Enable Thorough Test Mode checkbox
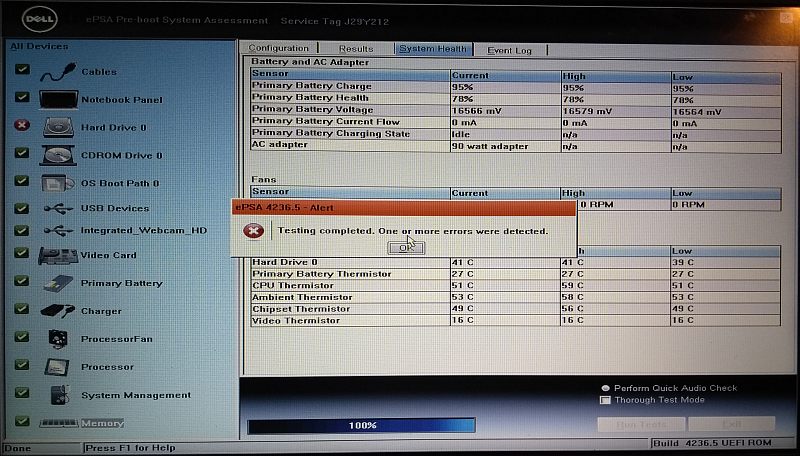 [x=605, y=400]
